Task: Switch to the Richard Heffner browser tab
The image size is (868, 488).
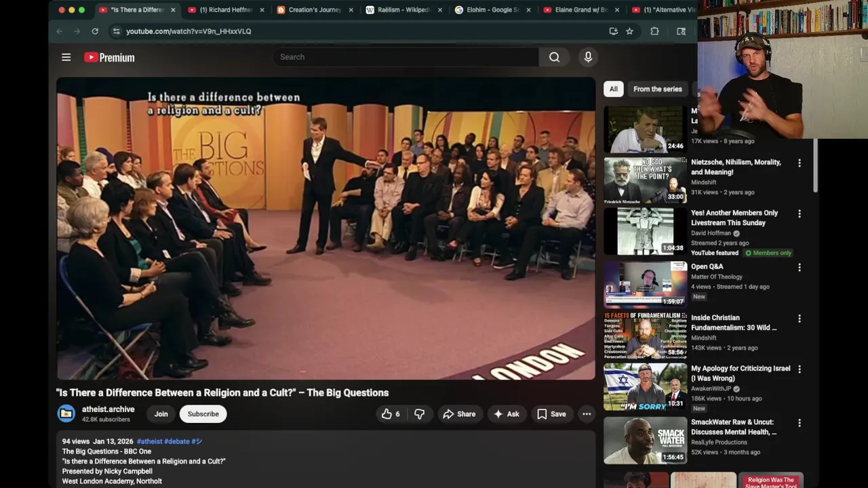Action: (226, 10)
